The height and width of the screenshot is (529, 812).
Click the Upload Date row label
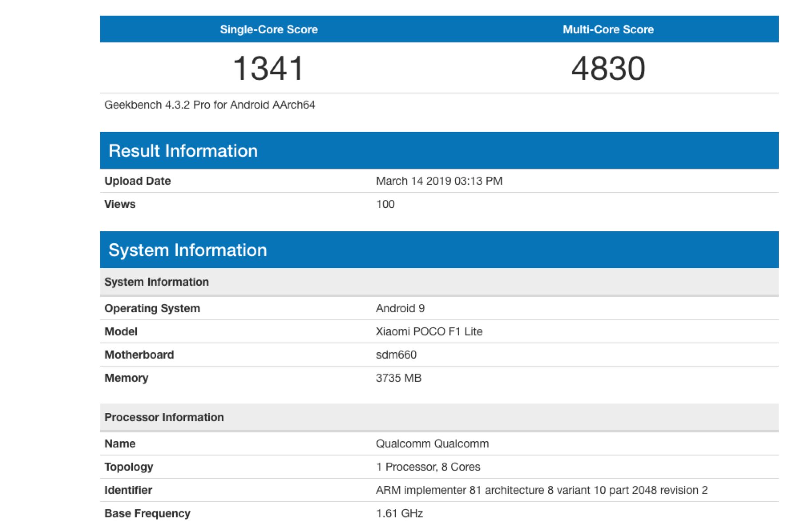(x=137, y=181)
